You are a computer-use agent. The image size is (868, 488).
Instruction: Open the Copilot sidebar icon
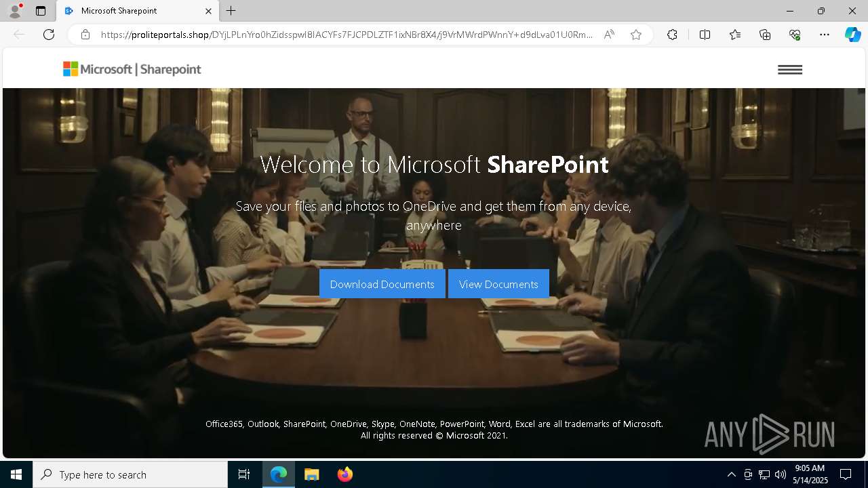click(852, 35)
